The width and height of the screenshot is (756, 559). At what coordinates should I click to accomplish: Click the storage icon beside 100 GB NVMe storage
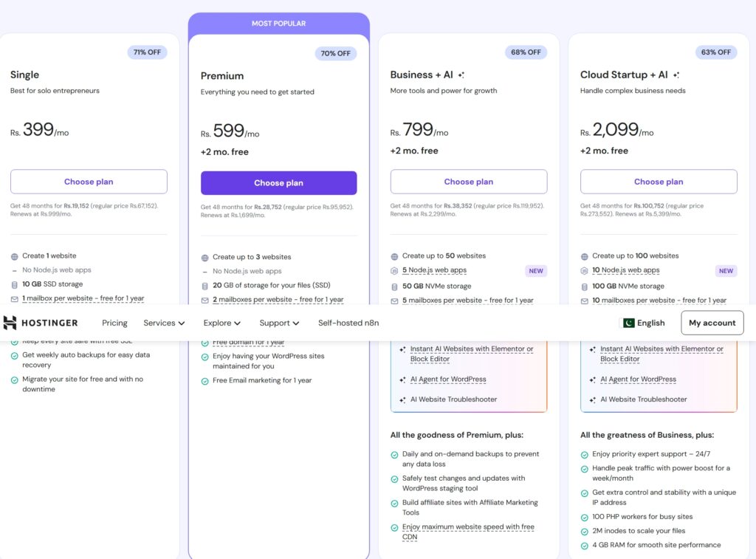585,287
